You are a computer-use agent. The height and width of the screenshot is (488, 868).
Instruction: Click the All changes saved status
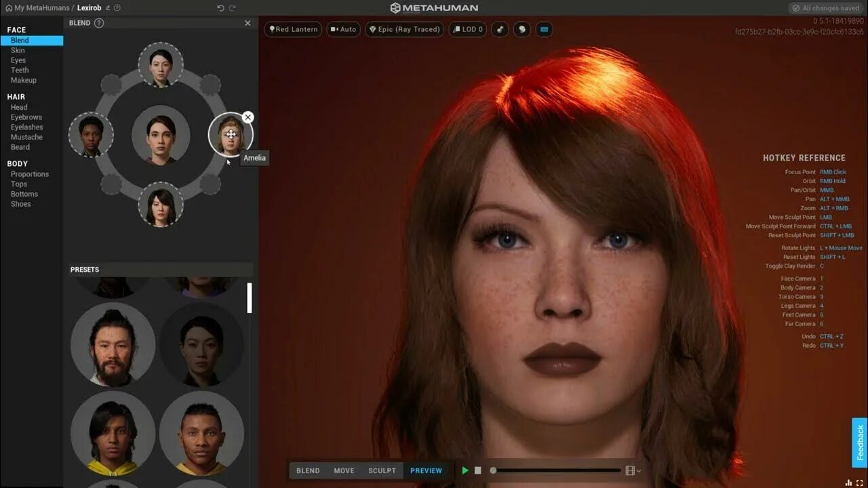825,8
